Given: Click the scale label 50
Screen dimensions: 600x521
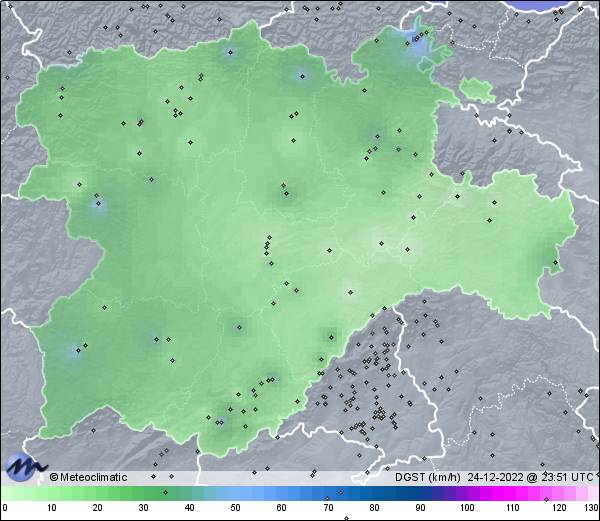Looking at the screenshot, I should [235, 508].
